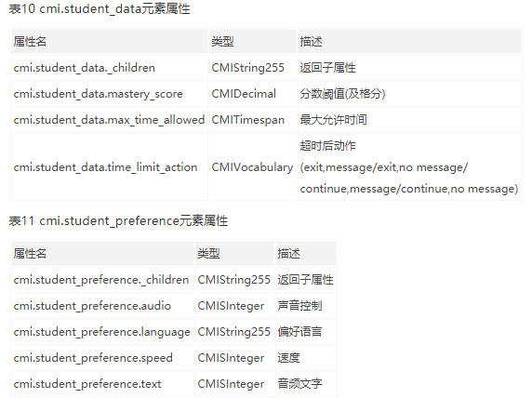Click the cmi.student_data._children cell
Viewport: 532px width, 398px height.
(x=110, y=68)
